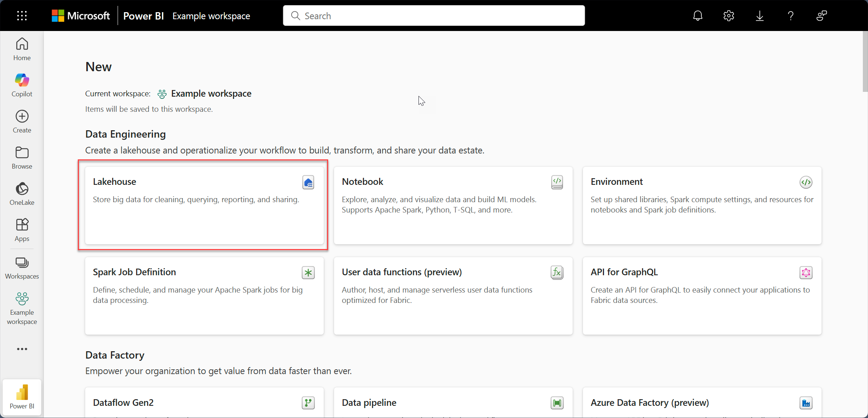Open OneLake from the sidebar

point(22,194)
